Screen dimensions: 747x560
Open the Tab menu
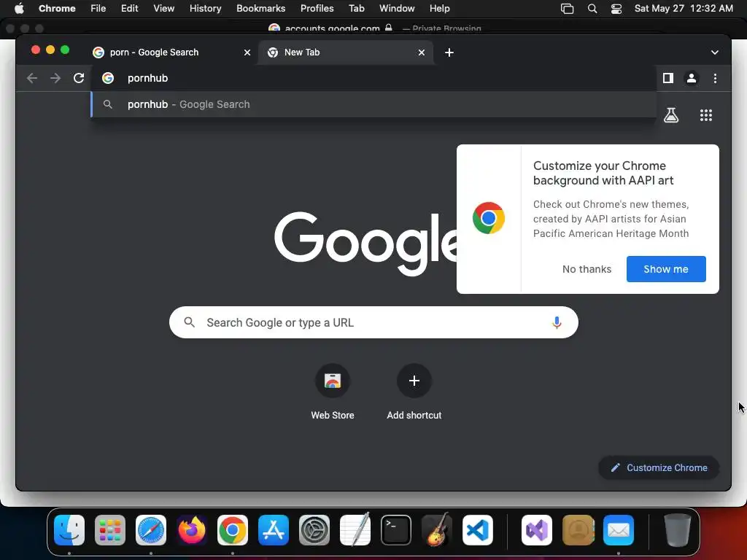(356, 9)
